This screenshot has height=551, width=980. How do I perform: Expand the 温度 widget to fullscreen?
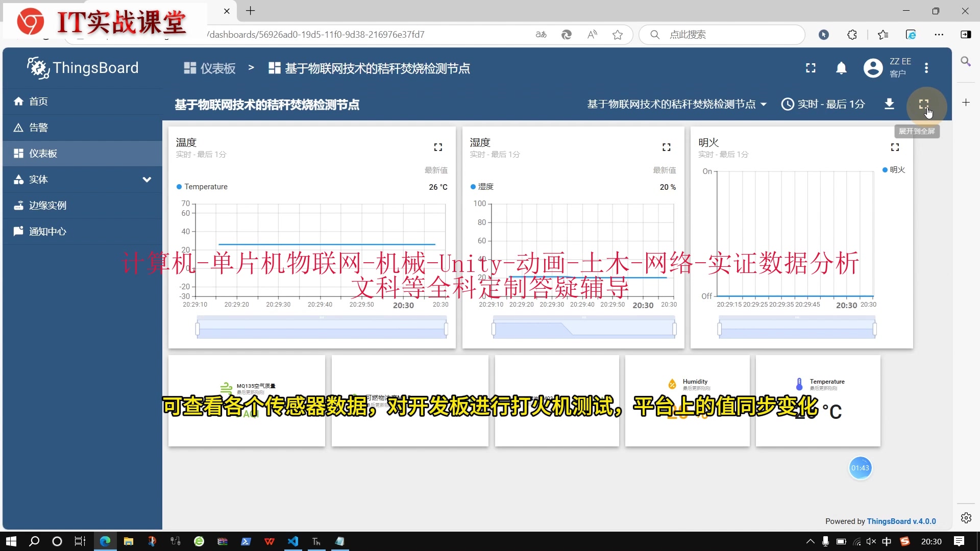click(438, 147)
